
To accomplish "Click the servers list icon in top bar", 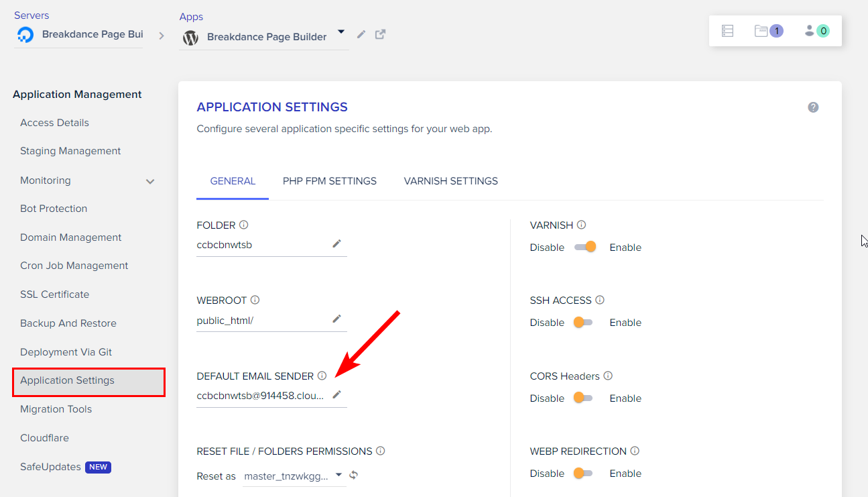I will (x=727, y=31).
